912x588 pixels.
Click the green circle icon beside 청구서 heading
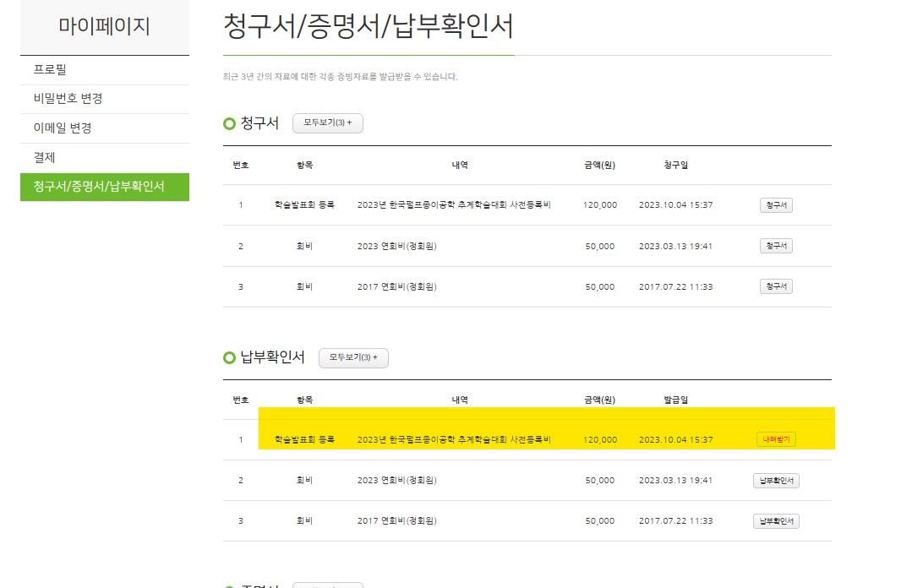click(x=229, y=124)
